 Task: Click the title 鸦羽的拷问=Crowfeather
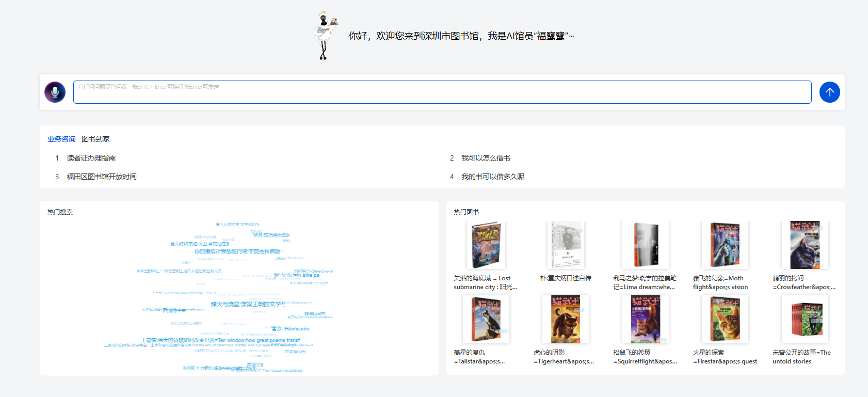(805, 282)
